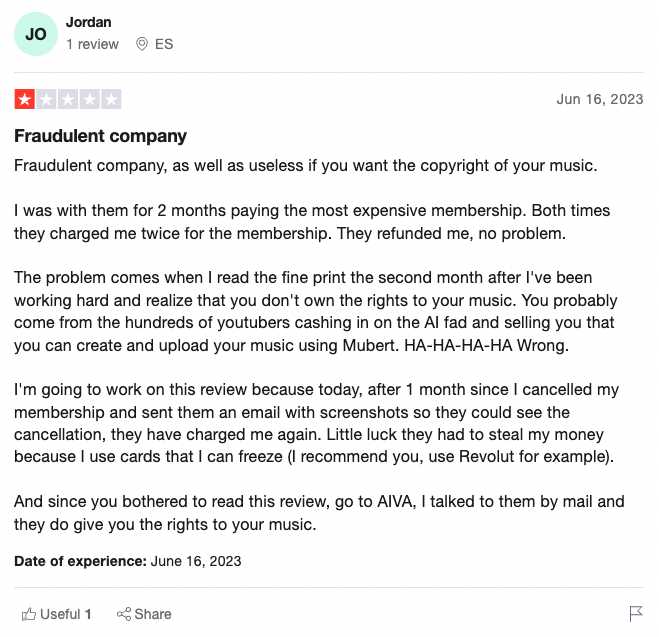Click the Date of experience line
This screenshot has height=637, width=659.
128,561
